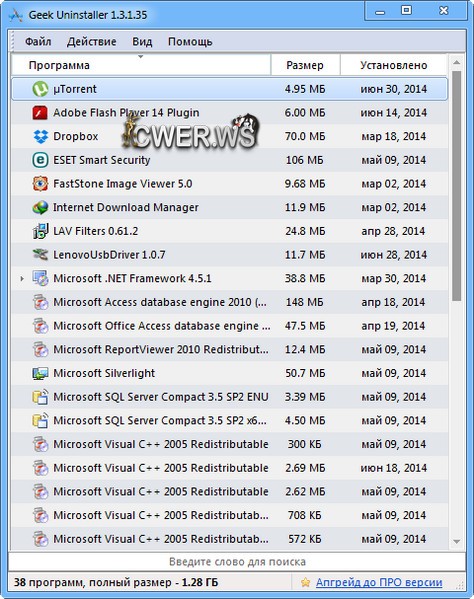Click the SQL Server Compact ENU icon

coord(40,397)
